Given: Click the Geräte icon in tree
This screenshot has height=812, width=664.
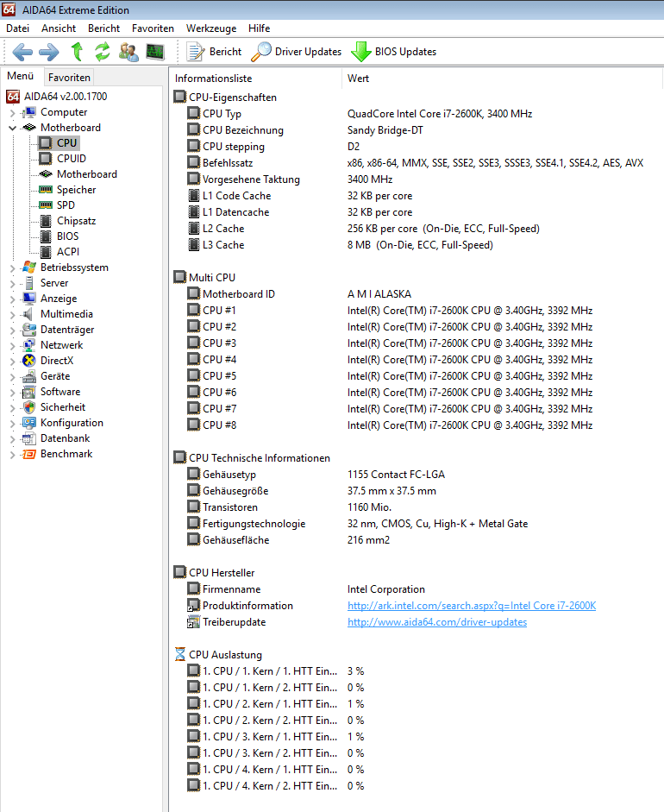Looking at the screenshot, I should 29,376.
